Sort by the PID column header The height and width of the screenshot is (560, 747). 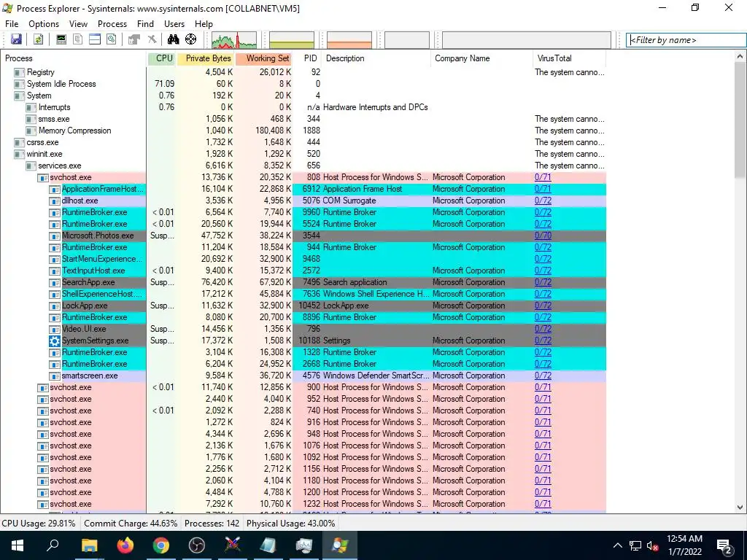point(307,58)
